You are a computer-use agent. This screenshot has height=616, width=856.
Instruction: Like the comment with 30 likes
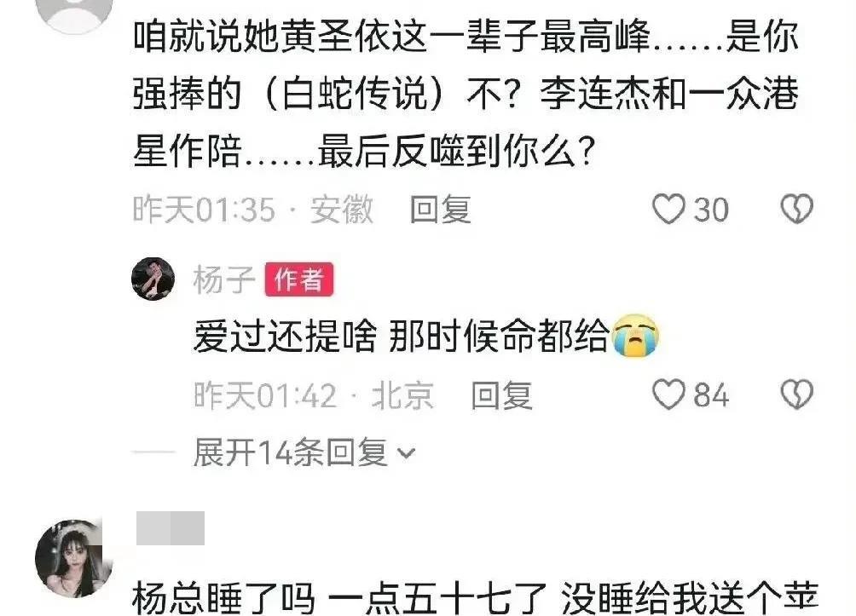[x=668, y=209]
